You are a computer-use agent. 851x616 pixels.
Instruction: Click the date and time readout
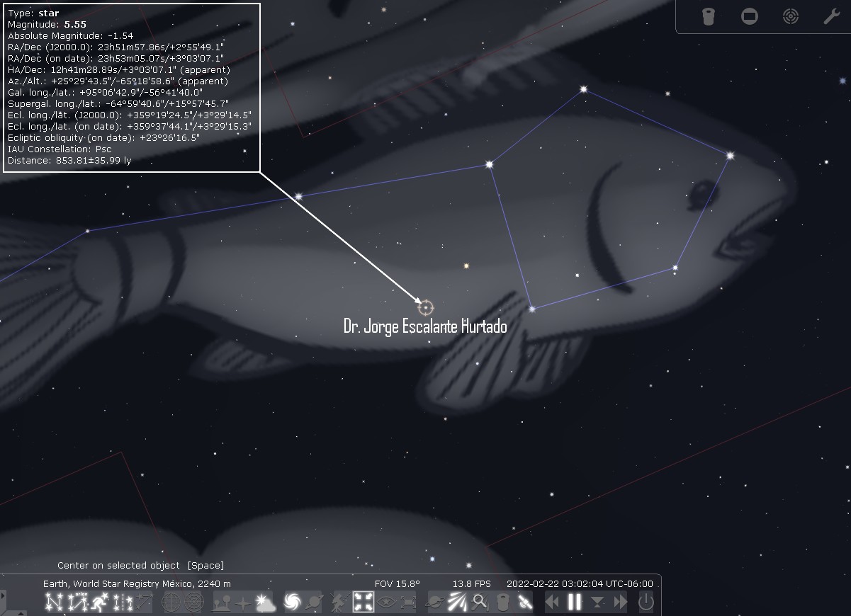[580, 584]
